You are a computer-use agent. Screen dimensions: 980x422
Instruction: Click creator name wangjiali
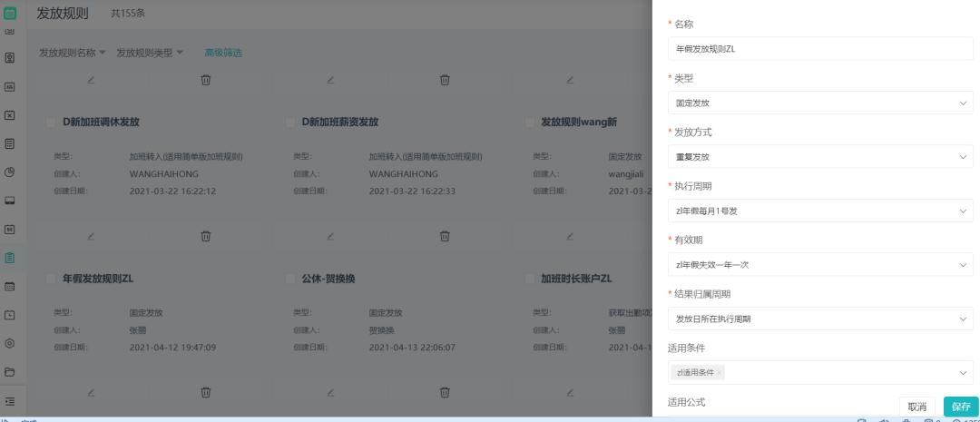(625, 174)
